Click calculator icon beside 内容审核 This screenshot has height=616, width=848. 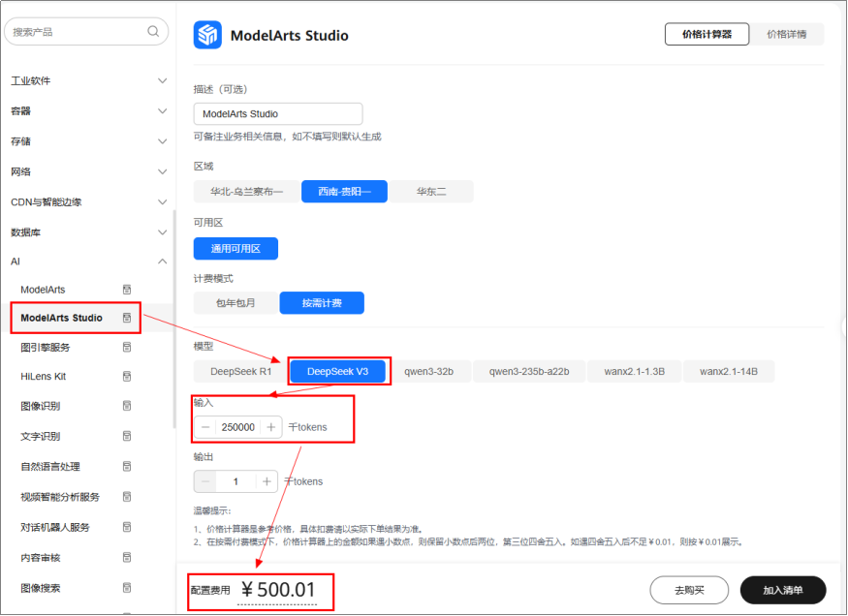coord(127,558)
